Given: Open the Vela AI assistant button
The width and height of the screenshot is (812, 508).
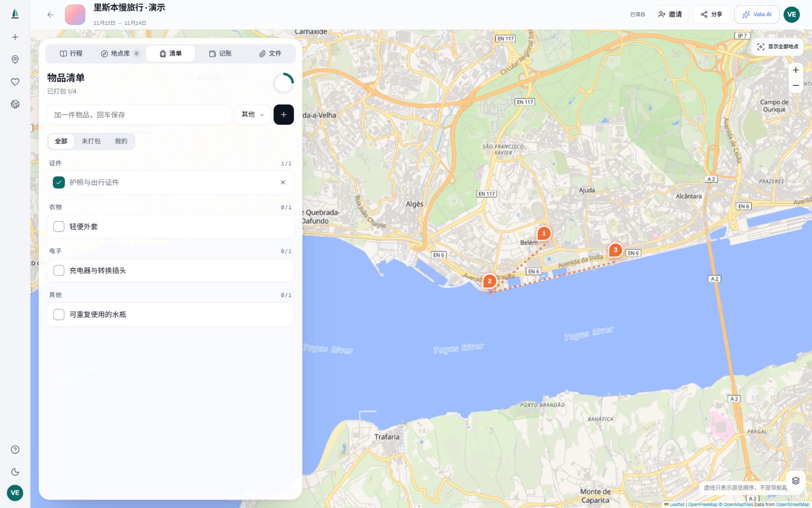Looking at the screenshot, I should (757, 14).
